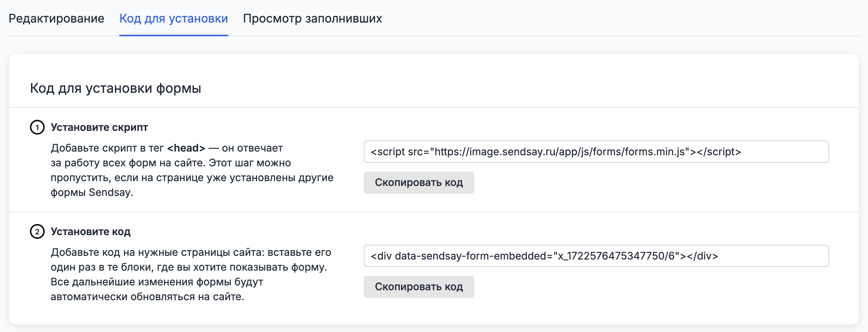The width and height of the screenshot is (868, 332).
Task: Select the Код для установки tab
Action: tap(173, 18)
